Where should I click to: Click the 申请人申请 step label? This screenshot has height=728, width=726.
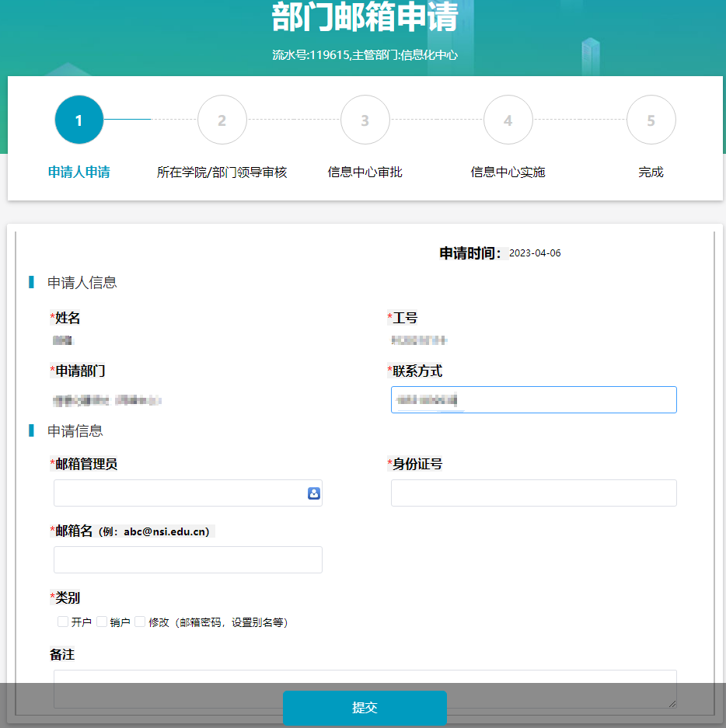coord(79,172)
